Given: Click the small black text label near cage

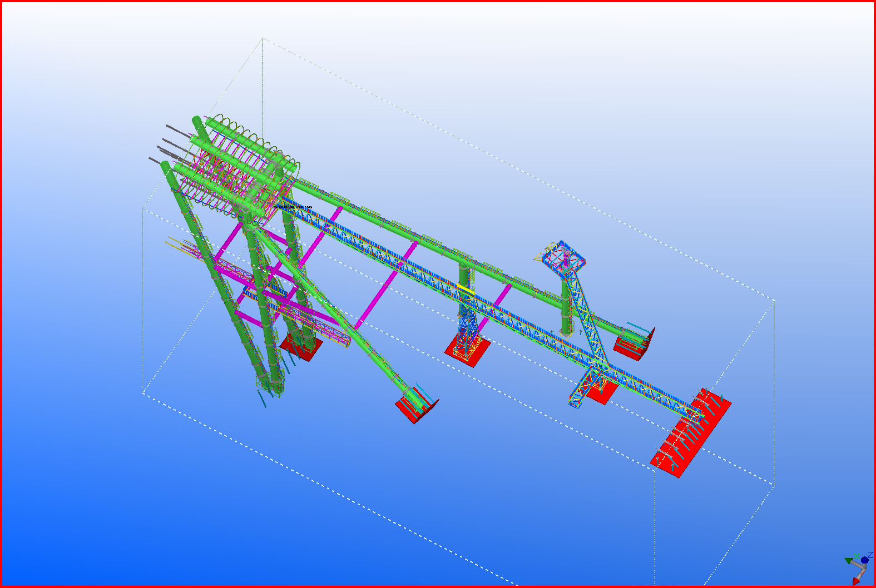Looking at the screenshot, I should 294,207.
